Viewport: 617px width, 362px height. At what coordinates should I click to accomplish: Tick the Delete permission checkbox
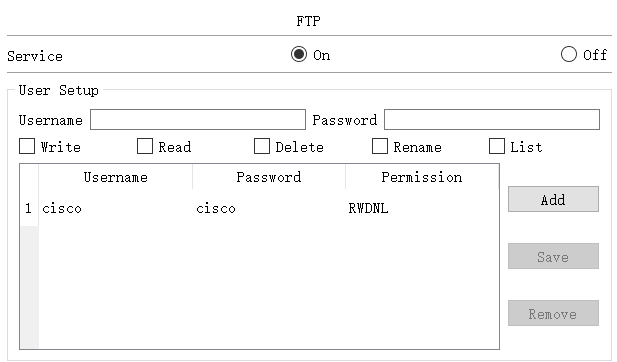pos(262,146)
